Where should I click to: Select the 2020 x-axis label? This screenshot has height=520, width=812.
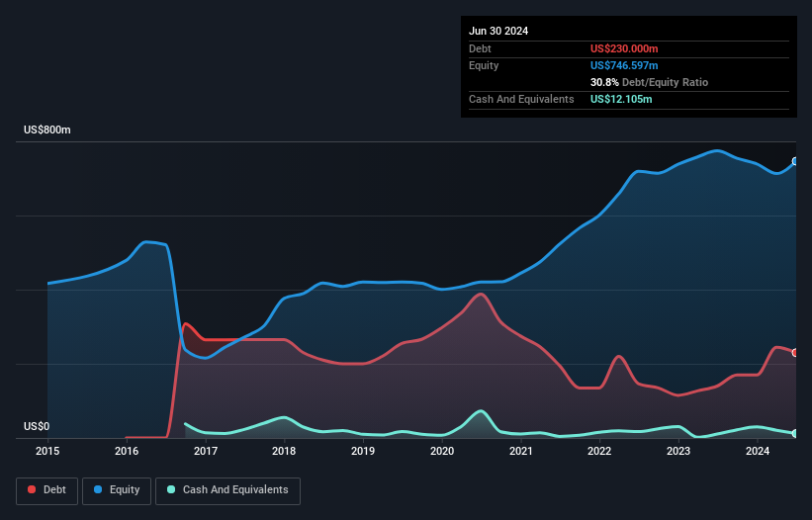442,451
